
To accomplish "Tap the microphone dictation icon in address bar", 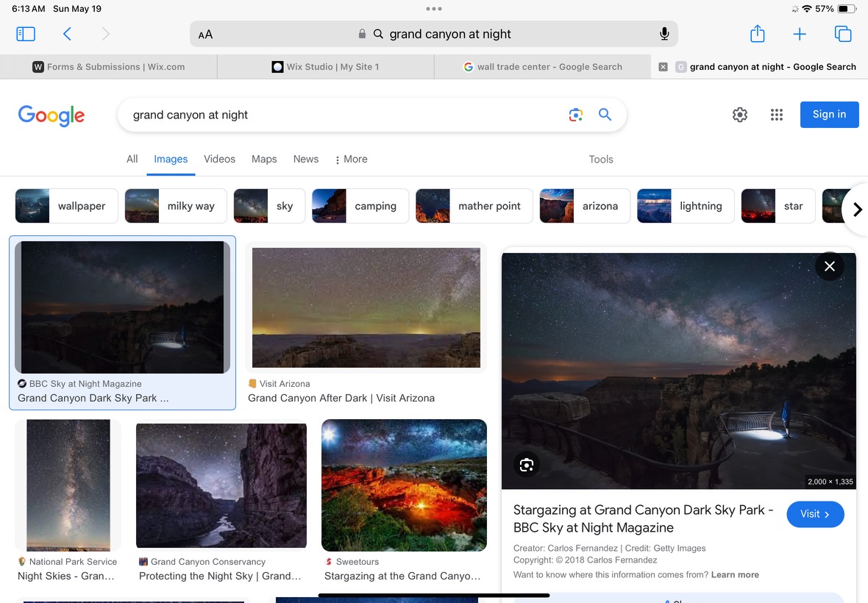I will tap(664, 34).
